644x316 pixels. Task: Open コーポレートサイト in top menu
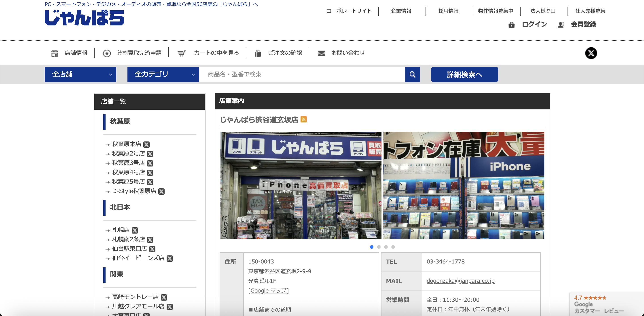tap(349, 11)
